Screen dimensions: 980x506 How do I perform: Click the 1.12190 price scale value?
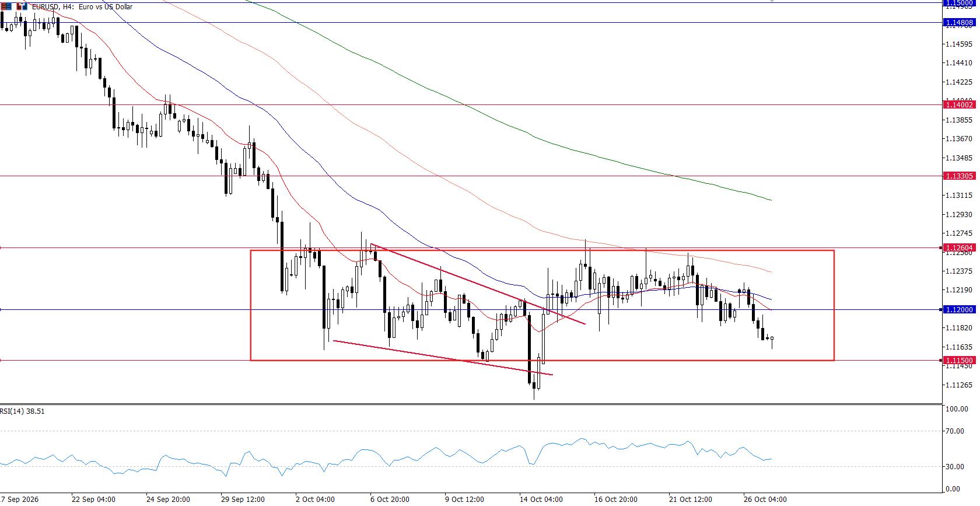click(959, 290)
